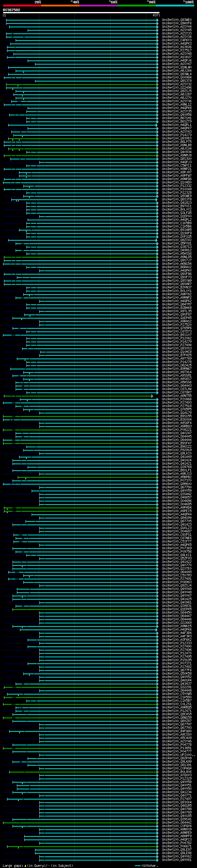The image size is (197, 868).
Task: Select label UniRef100_Q93XK4
Action: (x=176, y=802)
